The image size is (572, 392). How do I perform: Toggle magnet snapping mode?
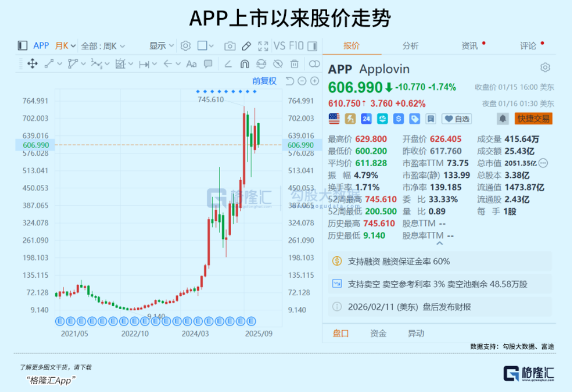tap(244, 63)
